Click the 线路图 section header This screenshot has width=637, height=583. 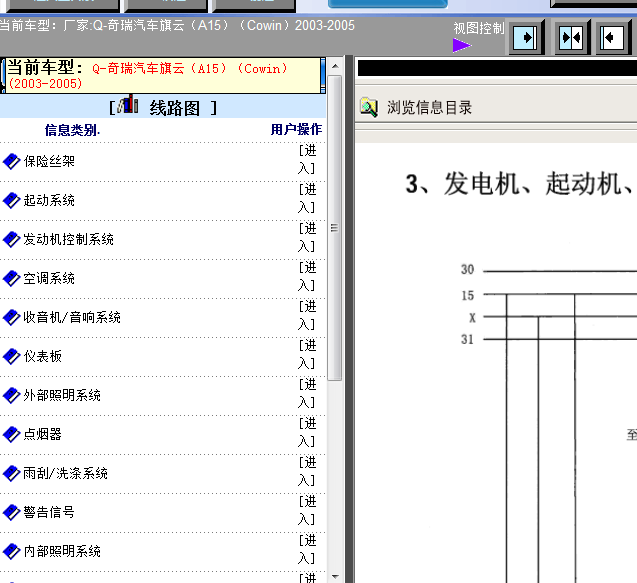175,108
